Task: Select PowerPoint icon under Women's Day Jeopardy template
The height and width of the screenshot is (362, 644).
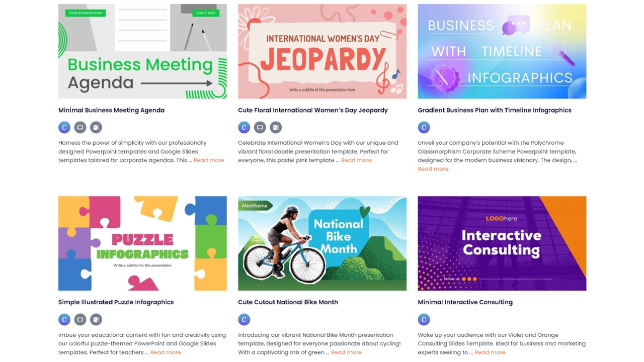Action: [276, 127]
